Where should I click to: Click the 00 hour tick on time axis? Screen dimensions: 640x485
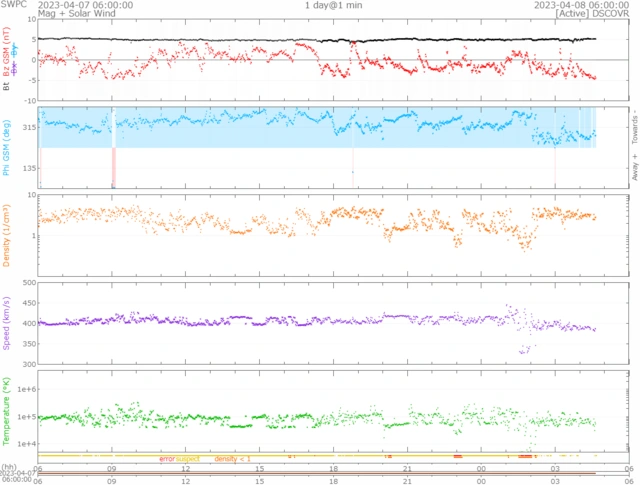pyautogui.click(x=482, y=468)
